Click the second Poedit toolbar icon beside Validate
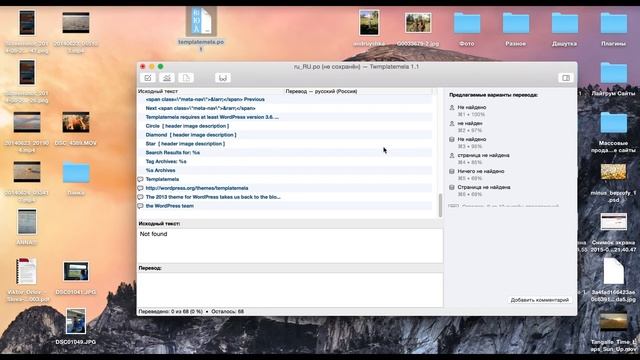Image resolution: width=640 pixels, height=360 pixels. [x=167, y=78]
